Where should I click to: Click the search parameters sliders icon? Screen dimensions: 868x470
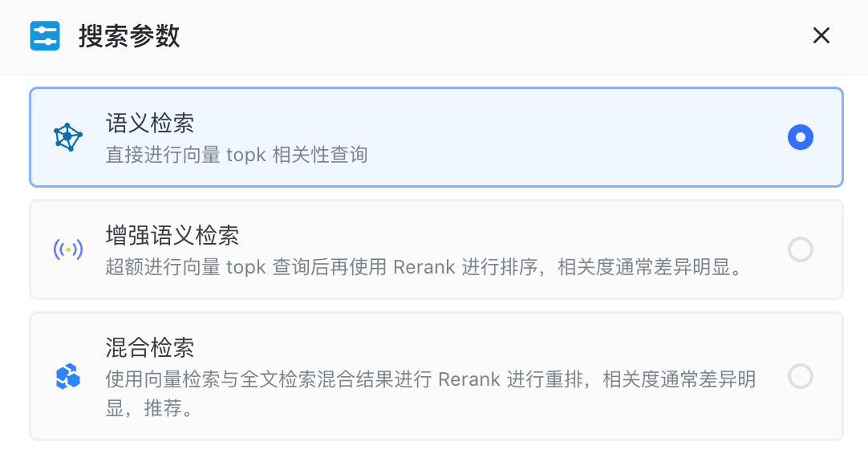pos(45,36)
